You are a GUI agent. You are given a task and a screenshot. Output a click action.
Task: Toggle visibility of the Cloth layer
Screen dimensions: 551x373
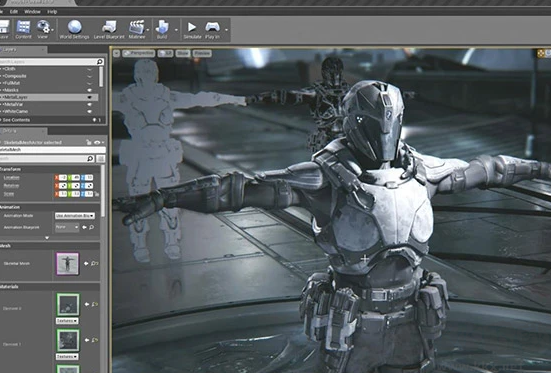point(90,69)
